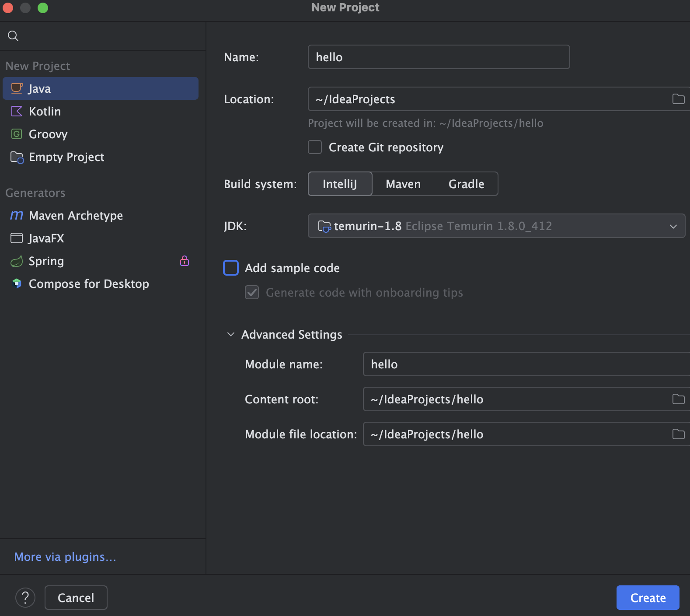The image size is (690, 616).
Task: Select Java in the project list
Action: point(101,88)
